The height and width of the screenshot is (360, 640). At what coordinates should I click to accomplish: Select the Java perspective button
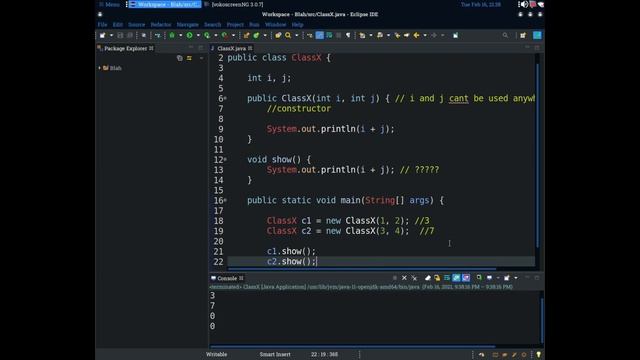(x=537, y=36)
